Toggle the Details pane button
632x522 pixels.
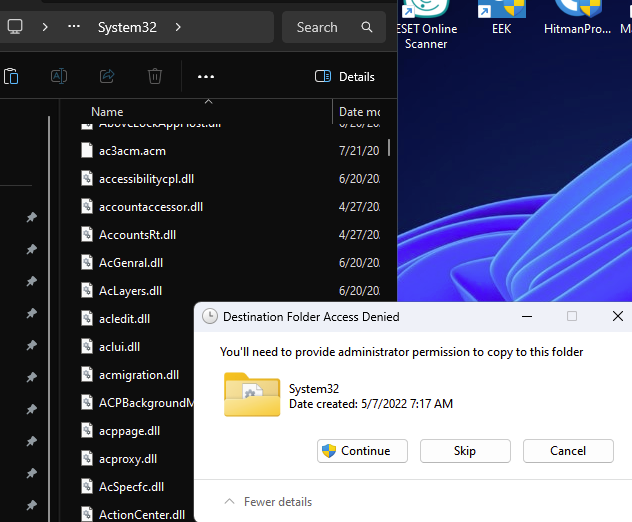coord(345,77)
